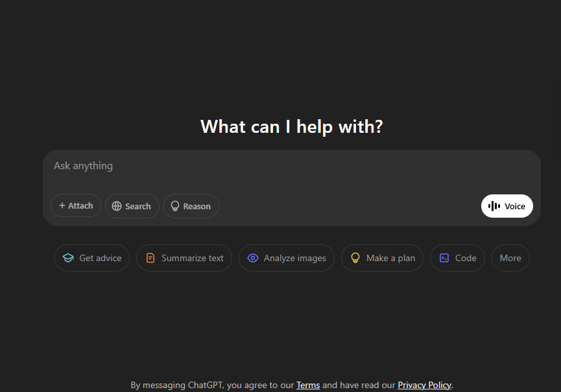
Task: Open the Attach file options
Action: coord(76,205)
